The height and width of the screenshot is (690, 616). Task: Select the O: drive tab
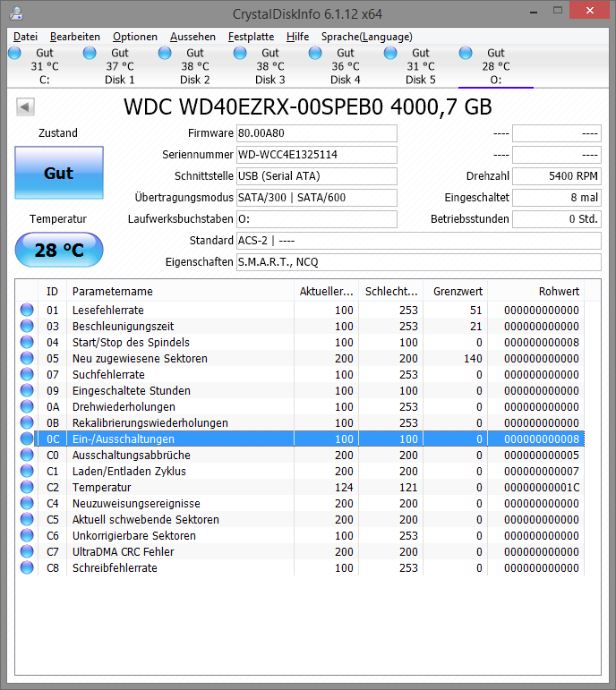coord(496,66)
